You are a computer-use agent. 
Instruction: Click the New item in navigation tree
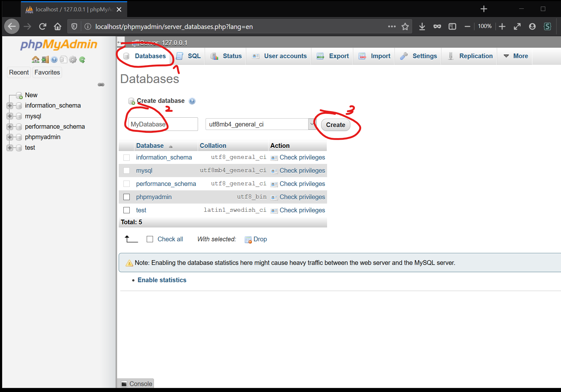pyautogui.click(x=31, y=95)
